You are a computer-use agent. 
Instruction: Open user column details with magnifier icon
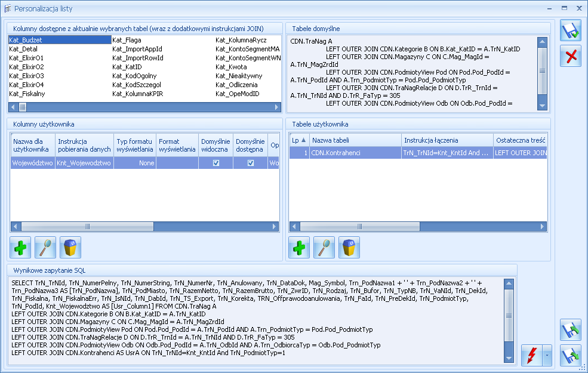pyautogui.click(x=45, y=248)
